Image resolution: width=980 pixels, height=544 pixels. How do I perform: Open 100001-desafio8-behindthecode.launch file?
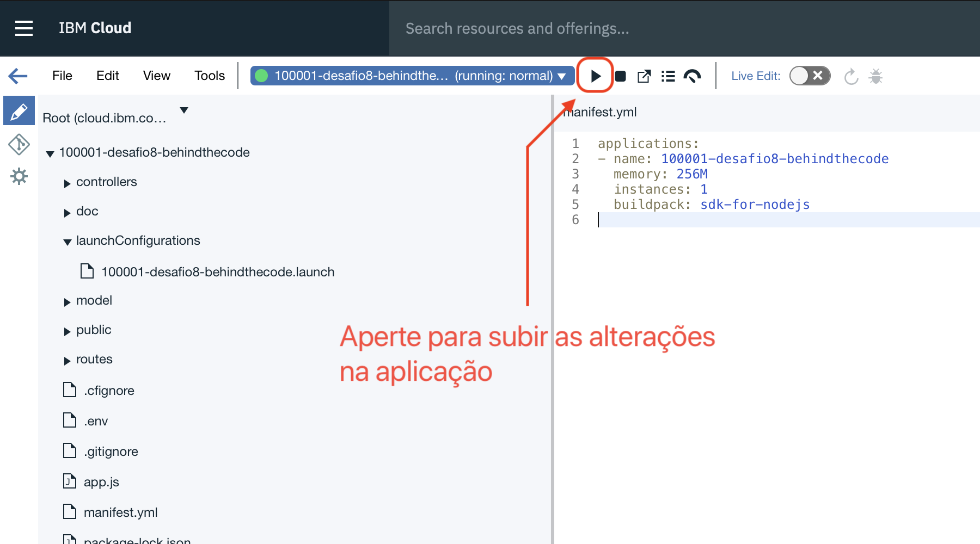(218, 272)
